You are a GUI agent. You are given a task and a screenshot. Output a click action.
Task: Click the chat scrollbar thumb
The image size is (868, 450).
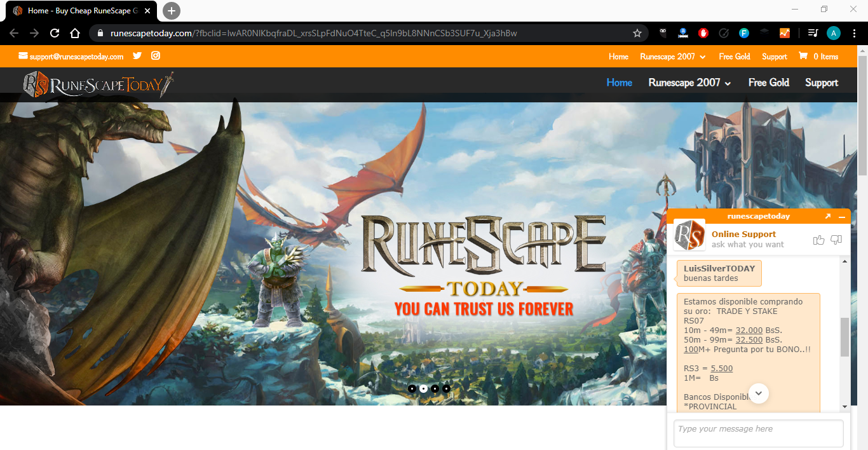click(x=844, y=337)
